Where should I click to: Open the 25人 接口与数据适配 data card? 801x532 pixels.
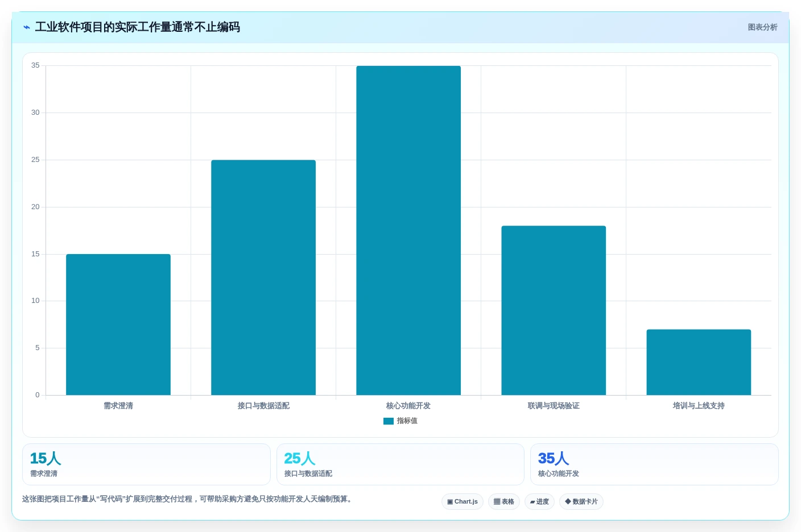click(x=400, y=464)
